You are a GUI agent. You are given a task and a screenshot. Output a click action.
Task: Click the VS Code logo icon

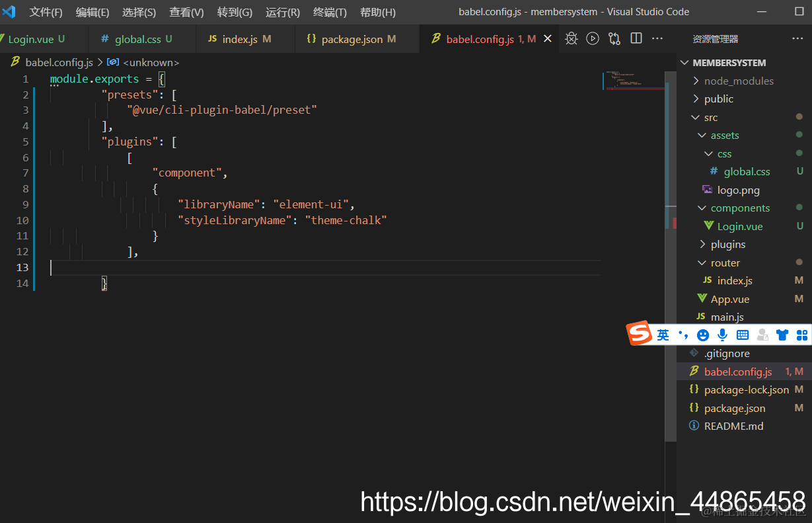(9, 12)
